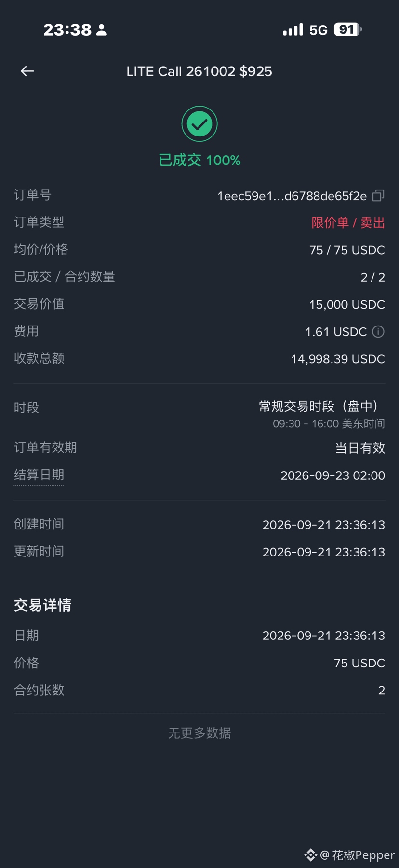Tap the 无更多数据 footer text
Viewport: 399px width, 868px height.
click(x=199, y=733)
